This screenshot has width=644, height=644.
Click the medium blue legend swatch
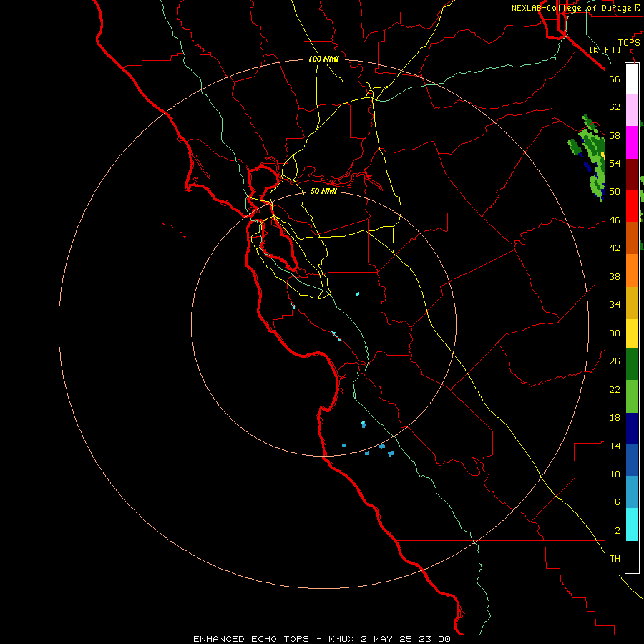tap(632, 460)
